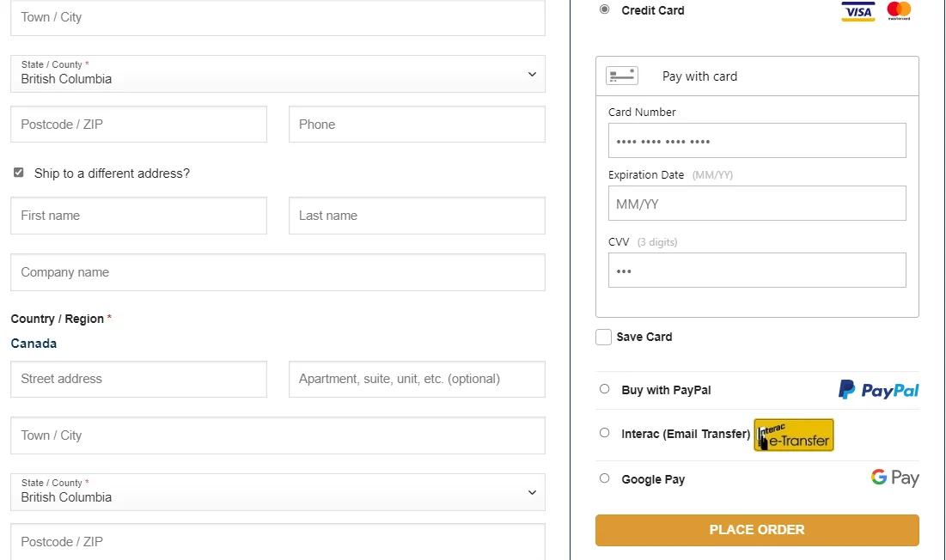This screenshot has width=946, height=560.
Task: Open billing State / County dropdown
Action: (x=278, y=74)
